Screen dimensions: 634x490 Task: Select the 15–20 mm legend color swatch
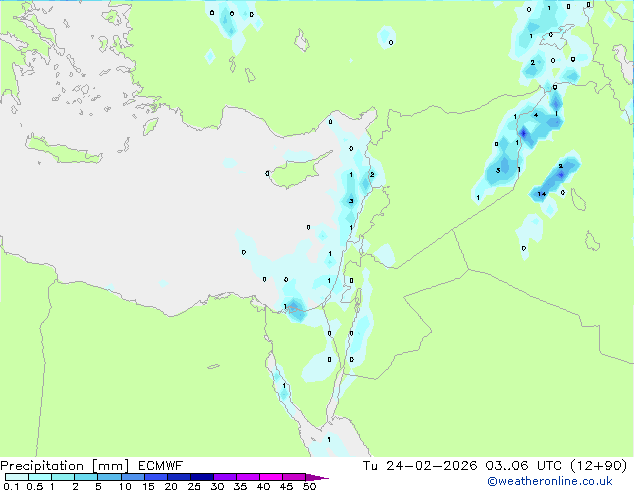click(x=156, y=477)
